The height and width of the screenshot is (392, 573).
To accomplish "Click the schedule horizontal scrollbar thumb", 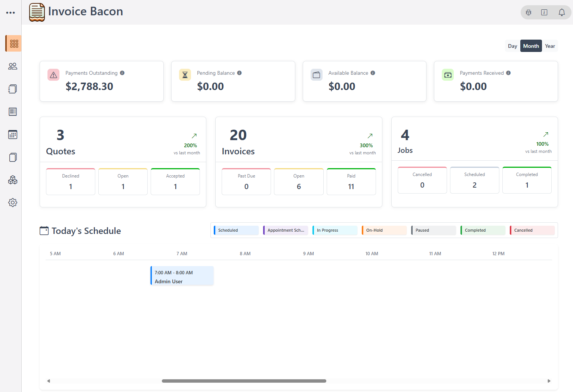I will tap(244, 381).
